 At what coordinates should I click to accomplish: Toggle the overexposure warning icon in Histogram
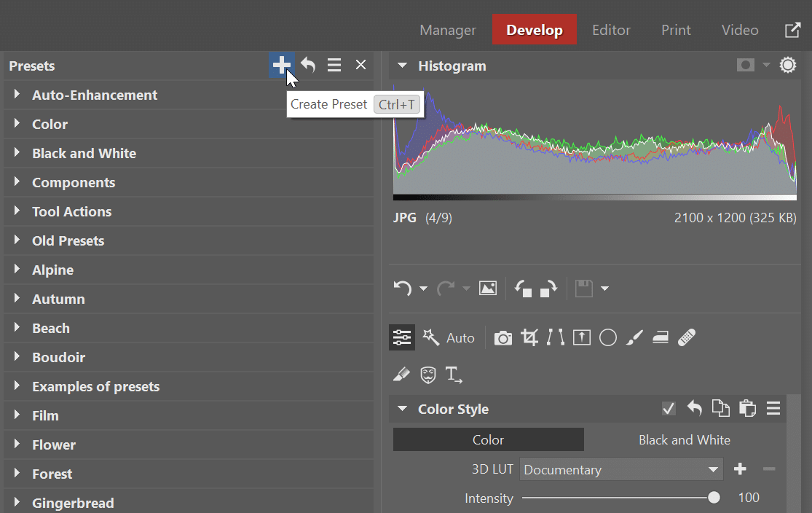click(745, 65)
